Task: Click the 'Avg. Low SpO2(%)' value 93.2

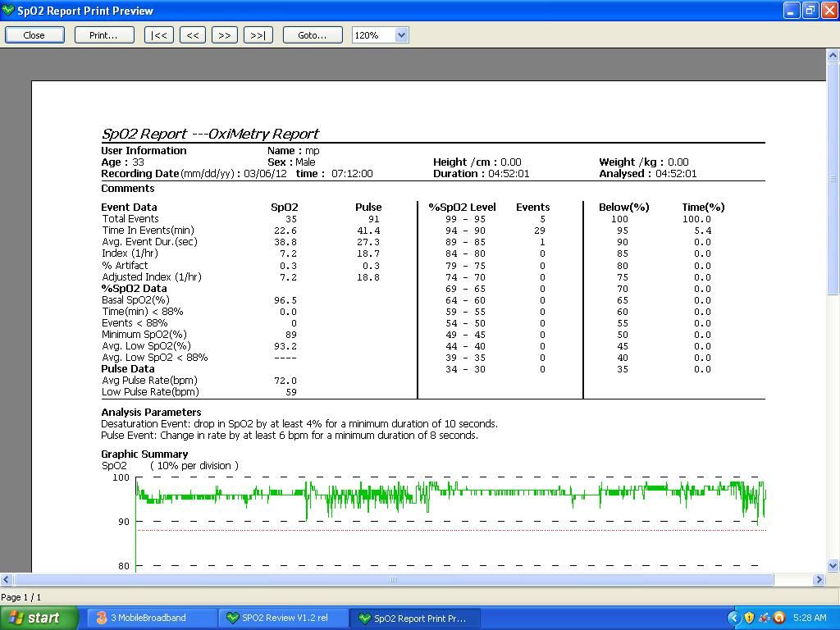Action: (x=285, y=347)
